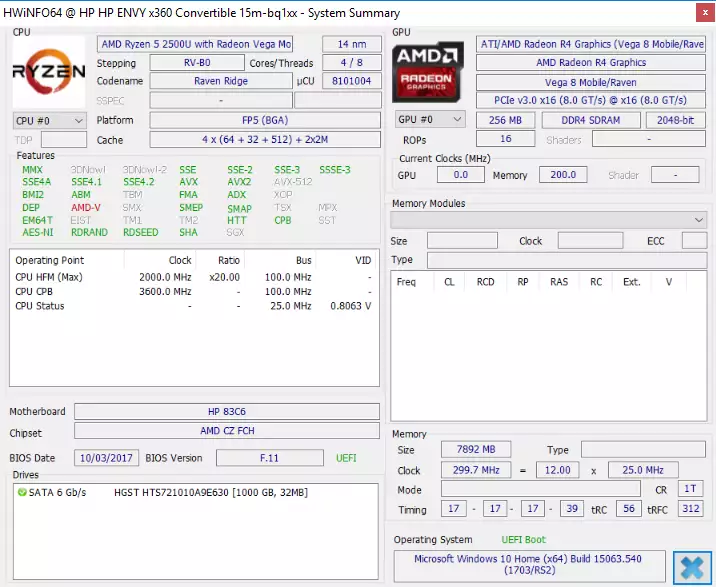Expand the Memory Modules dropdown list
716x587 pixels.
pyautogui.click(x=549, y=220)
